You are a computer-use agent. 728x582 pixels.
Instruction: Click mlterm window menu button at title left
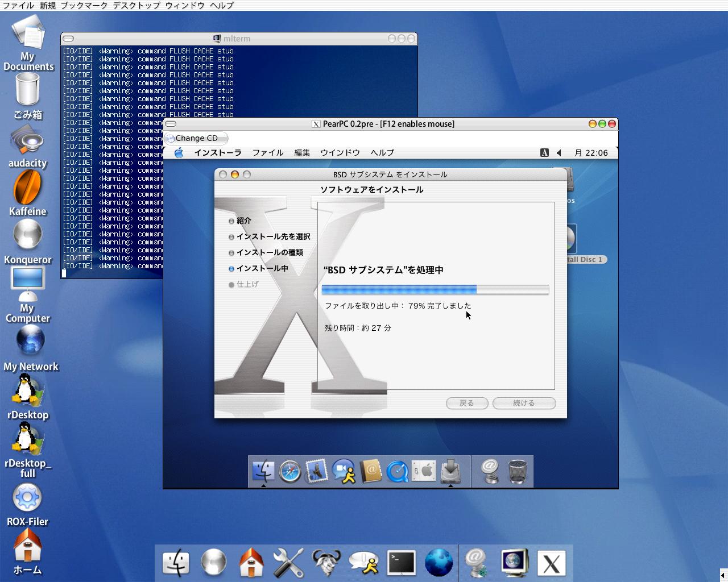coord(68,39)
